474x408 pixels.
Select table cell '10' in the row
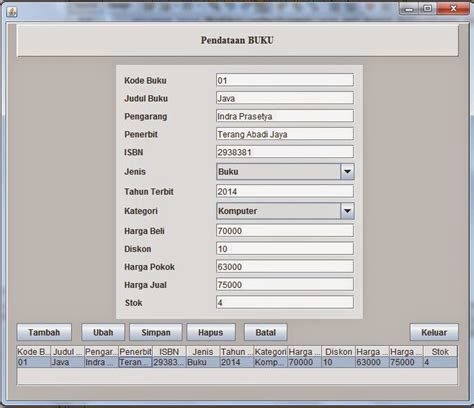(x=339, y=362)
